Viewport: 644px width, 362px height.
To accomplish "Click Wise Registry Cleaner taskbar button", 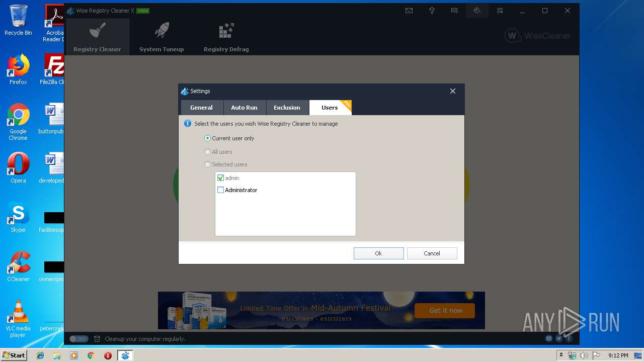I will [x=125, y=355].
